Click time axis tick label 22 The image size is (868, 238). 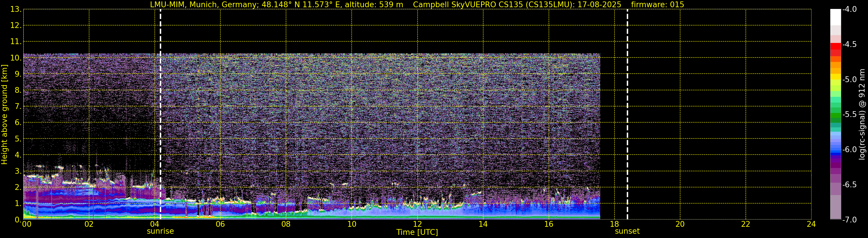(746, 224)
